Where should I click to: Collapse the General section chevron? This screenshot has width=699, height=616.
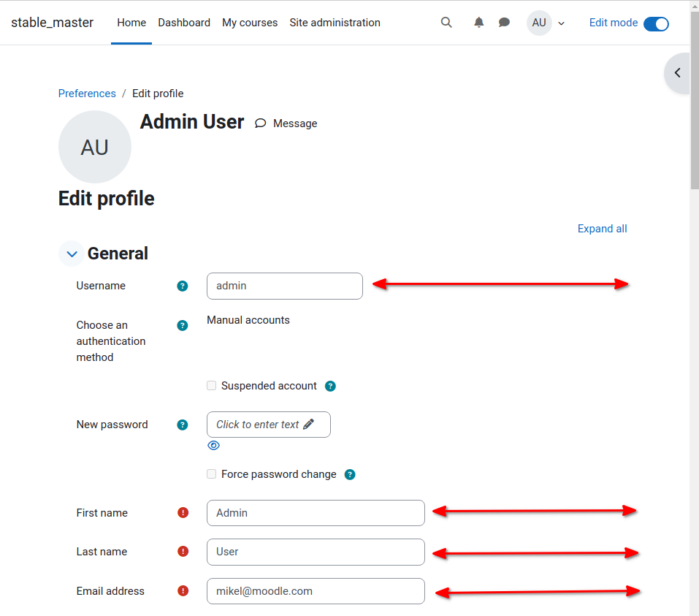click(x=72, y=254)
